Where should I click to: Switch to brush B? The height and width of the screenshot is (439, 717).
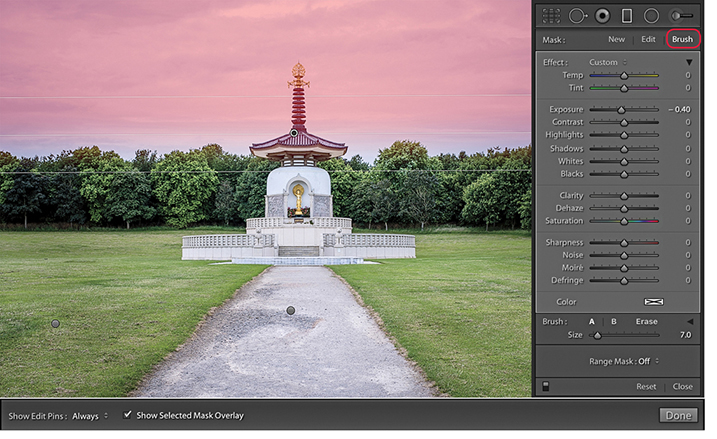[x=613, y=321]
